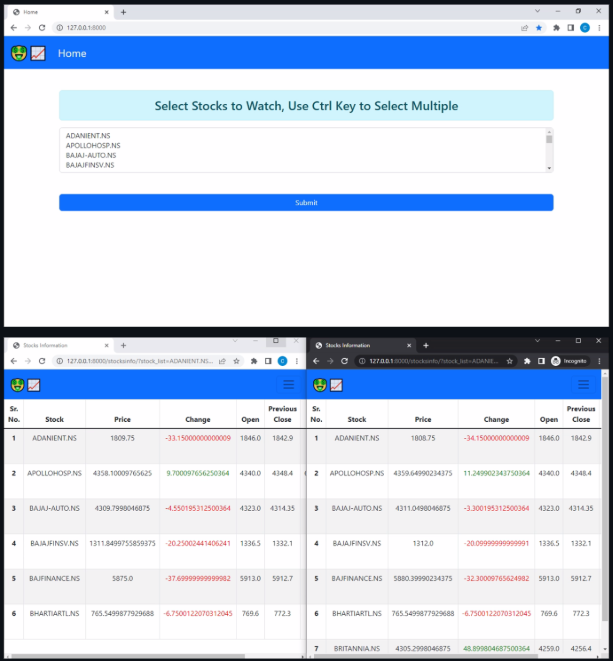Click money-face logo in bottom-left window

click(17, 385)
